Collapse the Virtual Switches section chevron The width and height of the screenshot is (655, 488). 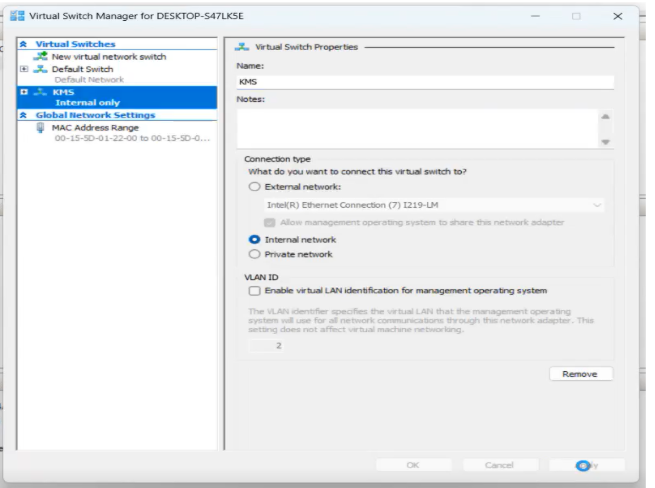(23, 44)
